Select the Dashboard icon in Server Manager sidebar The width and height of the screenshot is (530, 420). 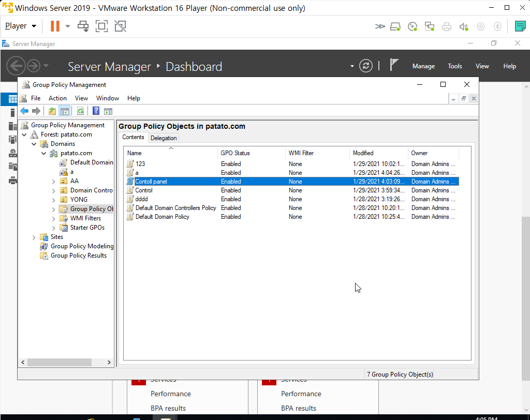12,99
